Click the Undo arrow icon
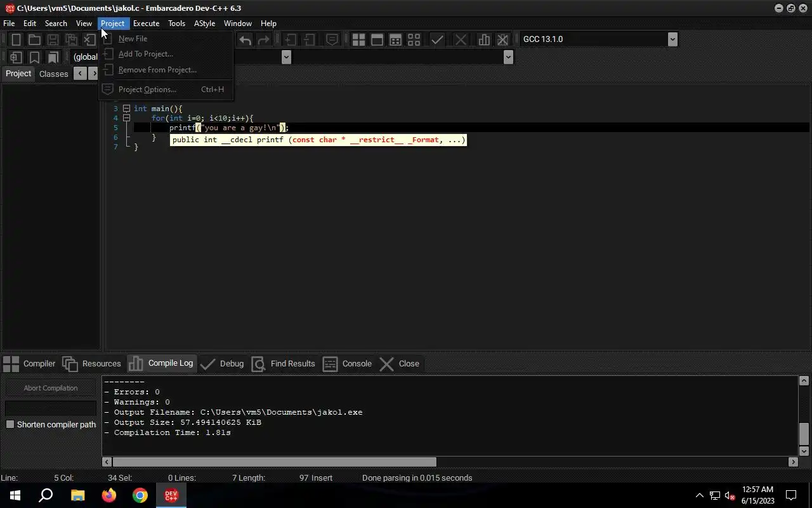 245,39
